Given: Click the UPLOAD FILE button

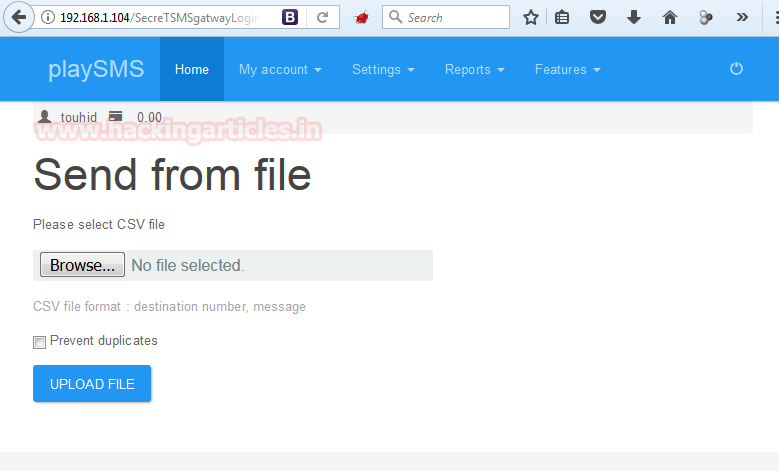Looking at the screenshot, I should (92, 384).
